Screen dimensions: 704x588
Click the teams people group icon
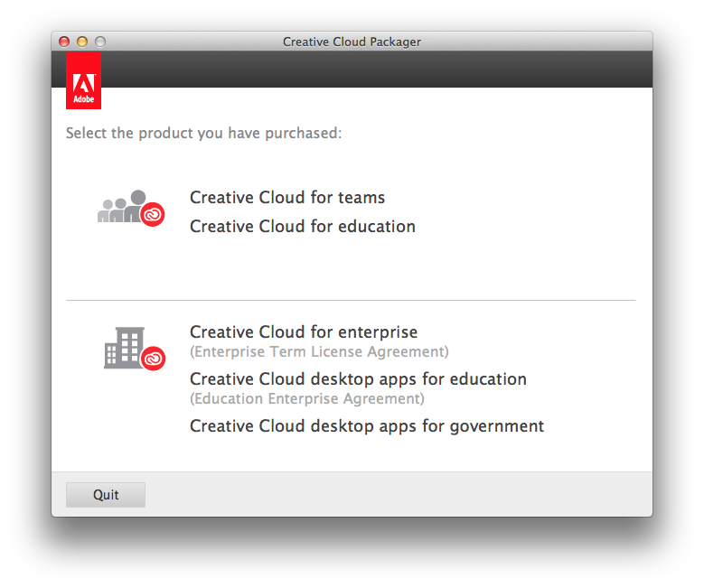pyautogui.click(x=120, y=208)
